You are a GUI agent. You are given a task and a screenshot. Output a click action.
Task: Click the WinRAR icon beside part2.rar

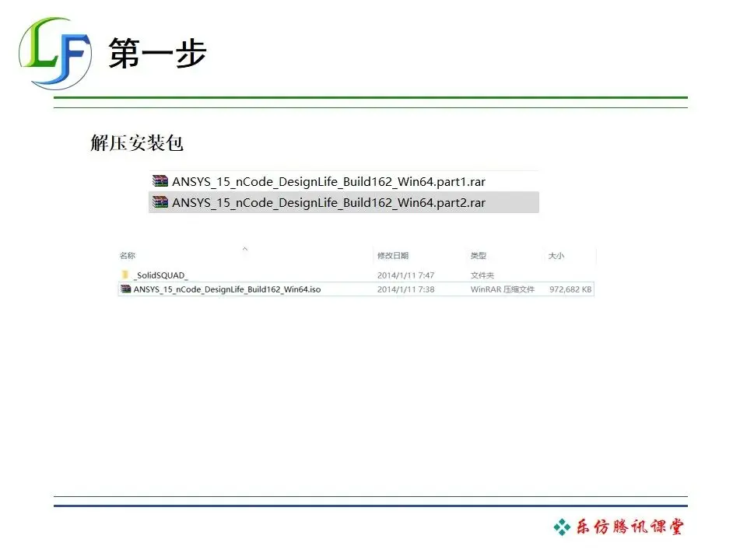(160, 202)
